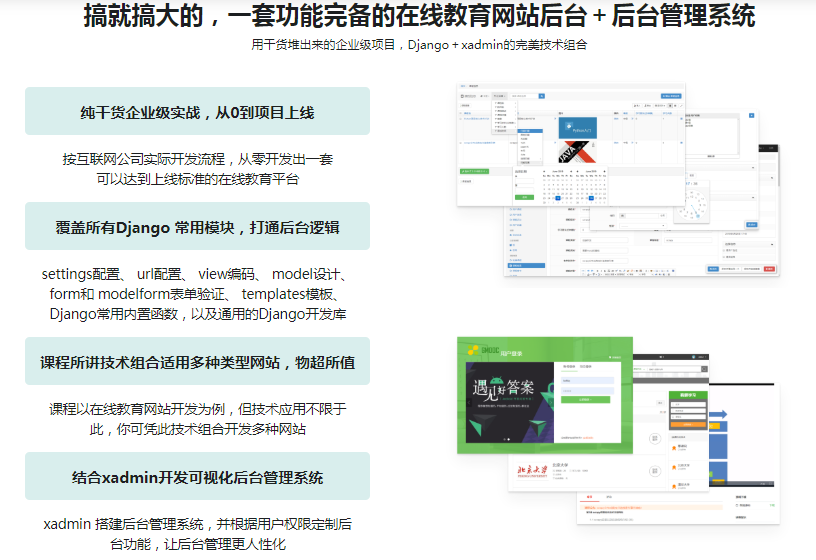Click the green login button in login form

coord(585,399)
